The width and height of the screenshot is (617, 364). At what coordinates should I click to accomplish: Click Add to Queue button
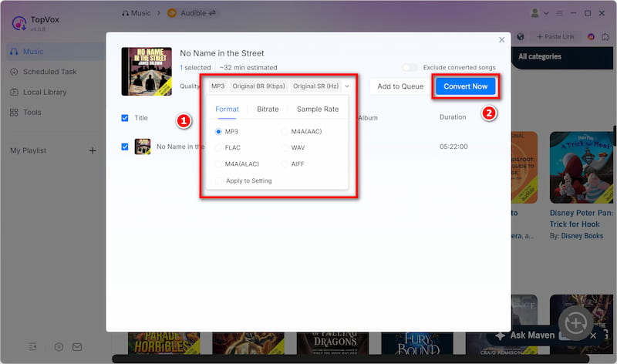[x=400, y=86]
